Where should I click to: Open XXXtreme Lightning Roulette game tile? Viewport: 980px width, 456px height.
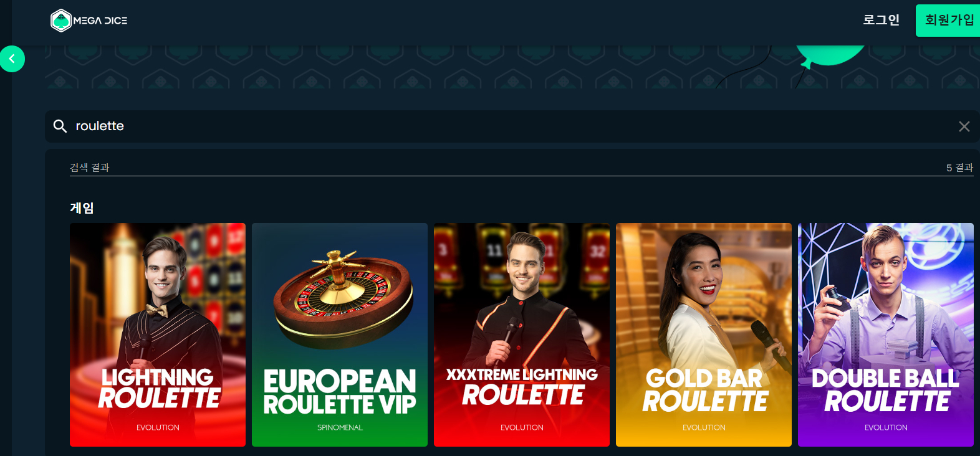[x=522, y=335]
